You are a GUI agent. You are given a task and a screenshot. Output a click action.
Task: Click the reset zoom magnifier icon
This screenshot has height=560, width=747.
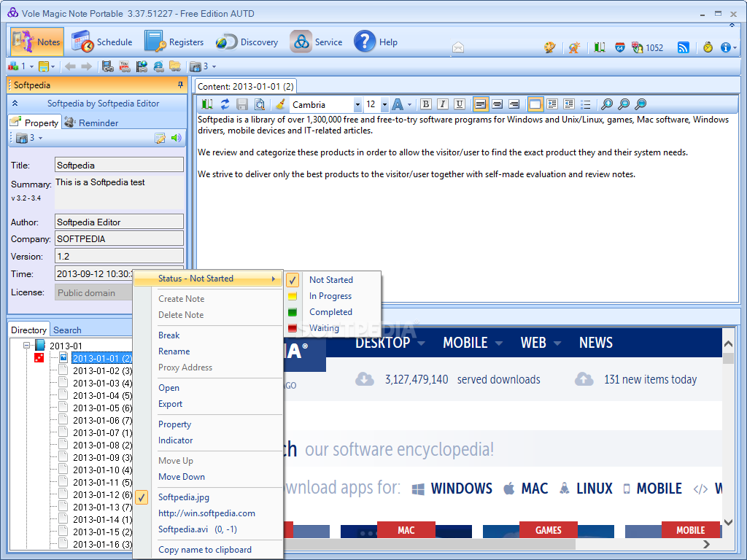pyautogui.click(x=640, y=104)
